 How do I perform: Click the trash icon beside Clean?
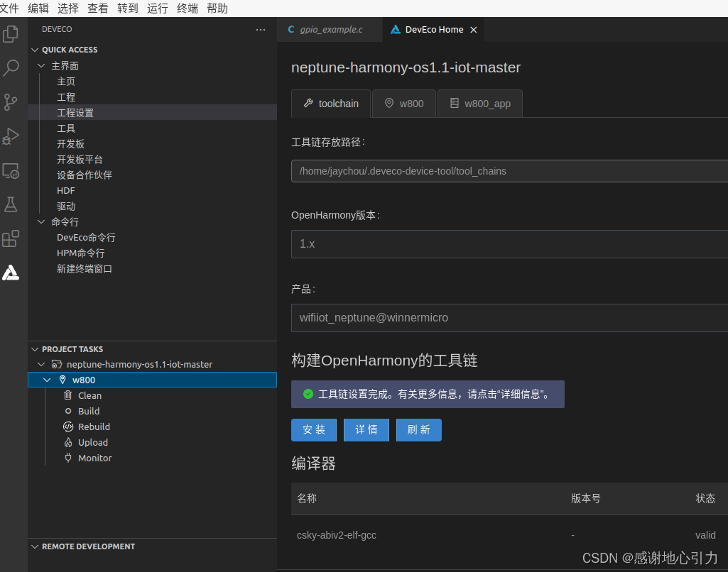coord(67,395)
